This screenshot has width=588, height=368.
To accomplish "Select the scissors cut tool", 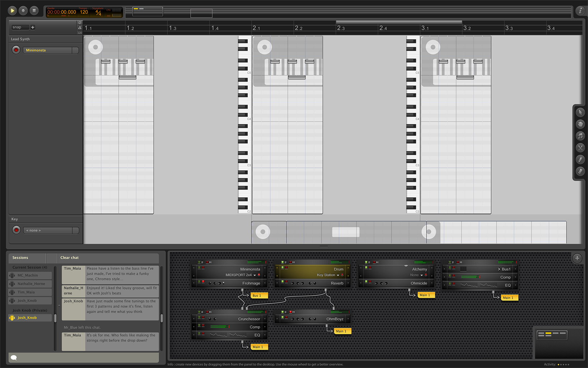I will (580, 148).
